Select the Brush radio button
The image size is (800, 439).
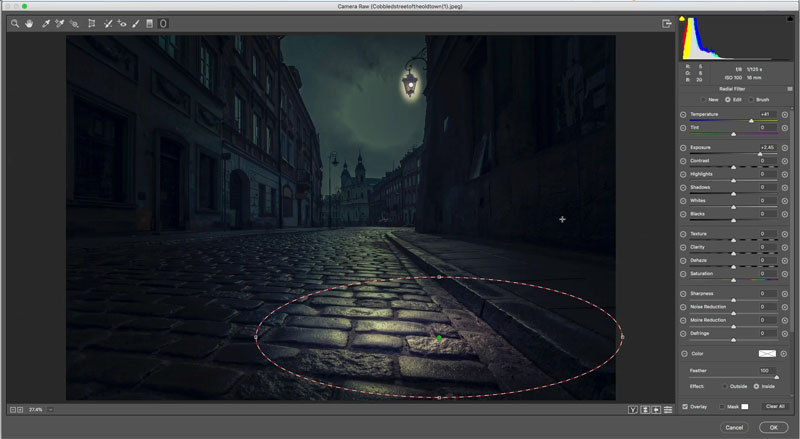coord(751,100)
